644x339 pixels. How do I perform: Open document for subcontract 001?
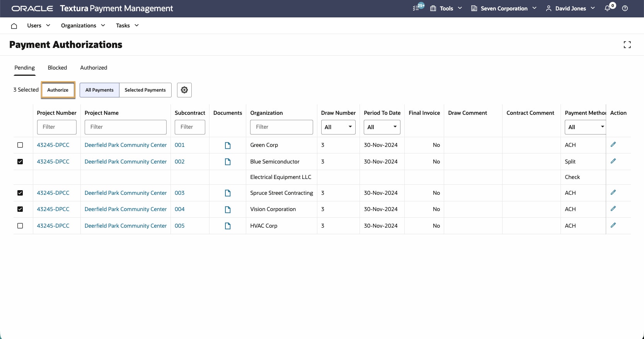[228, 145]
